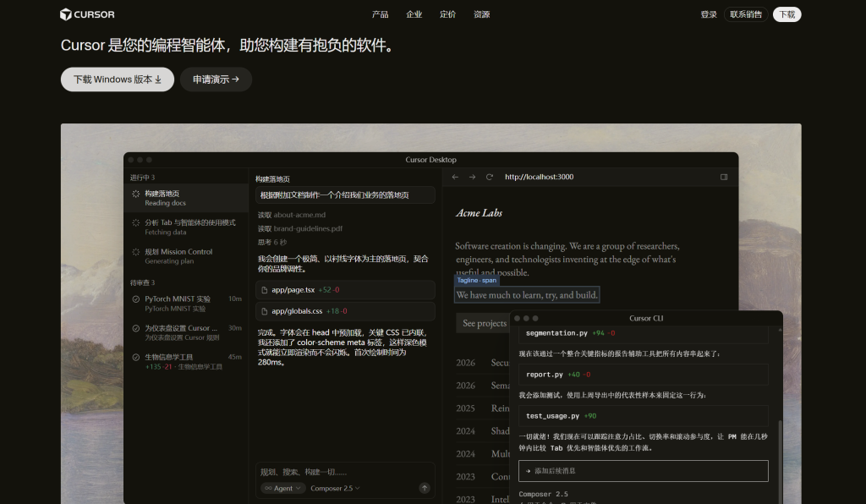This screenshot has height=504, width=866.
Task: Click the Acme Labs heading in preview
Action: click(479, 212)
